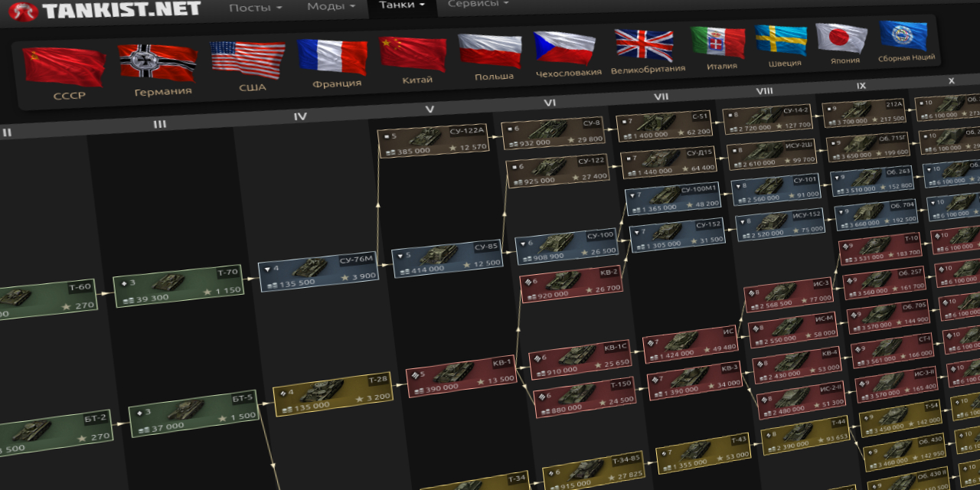Click the TANKIST.NET site logo

tap(106, 10)
